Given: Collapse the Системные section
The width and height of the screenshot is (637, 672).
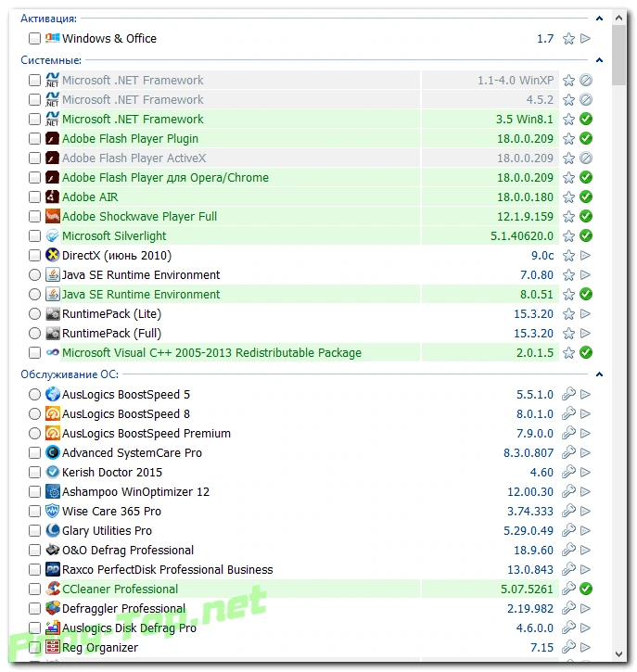Looking at the screenshot, I should coord(599,60).
